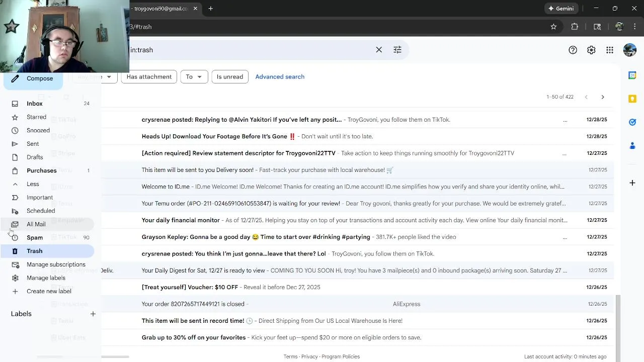Open Gmail Support help icon
This screenshot has width=644, height=362.
click(573, 50)
